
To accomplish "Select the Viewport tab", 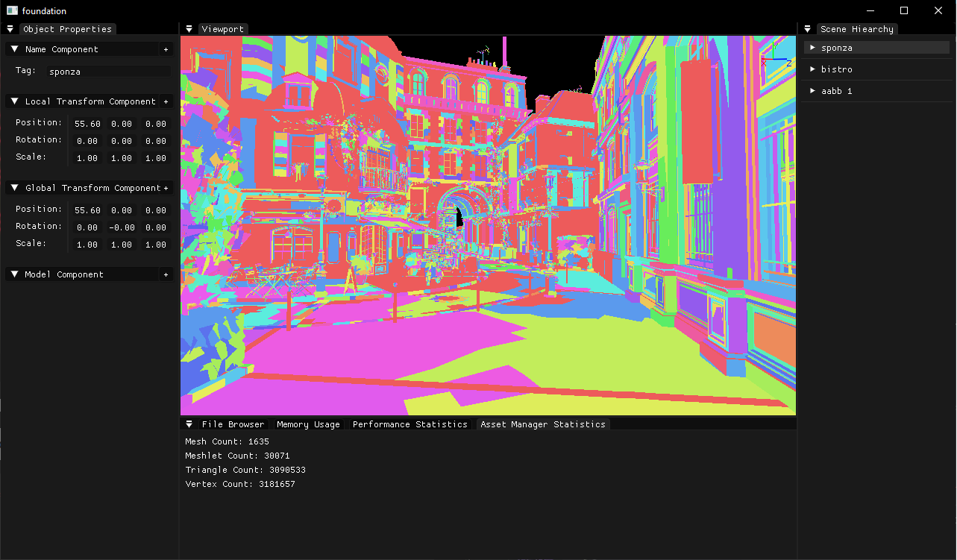I will point(223,29).
